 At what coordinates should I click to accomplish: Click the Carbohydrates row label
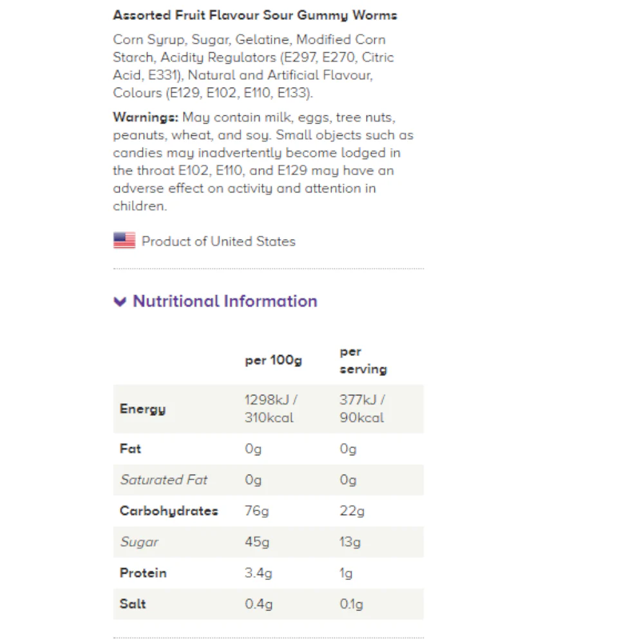coord(169,511)
